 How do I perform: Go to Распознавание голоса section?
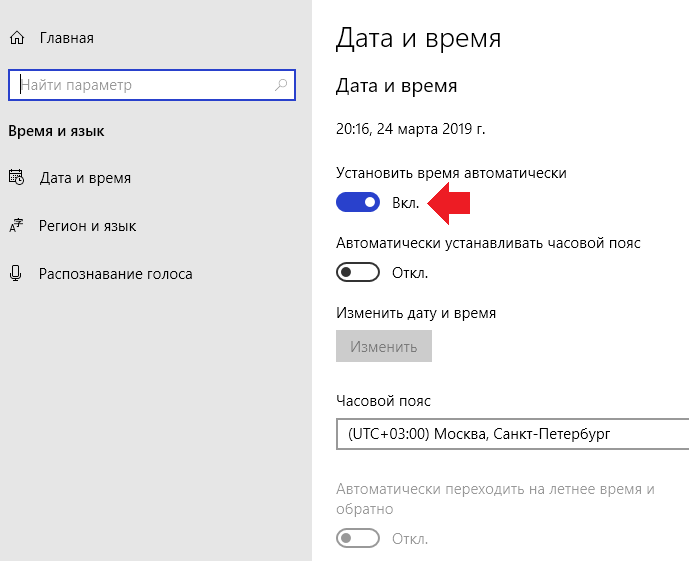tap(116, 274)
